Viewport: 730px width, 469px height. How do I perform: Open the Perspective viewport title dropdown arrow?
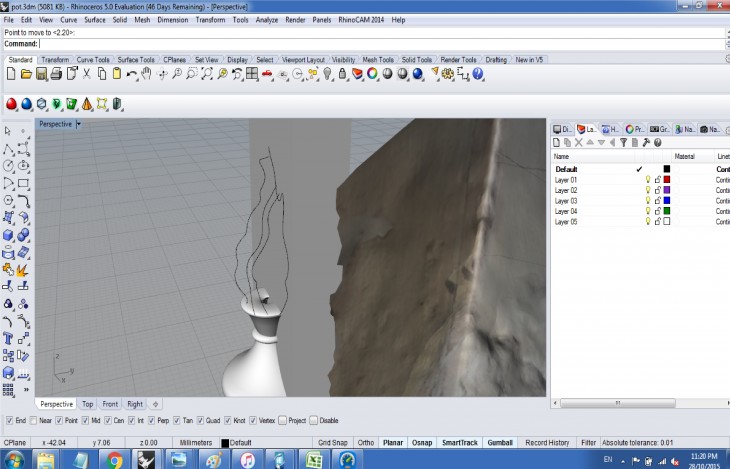(x=78, y=124)
